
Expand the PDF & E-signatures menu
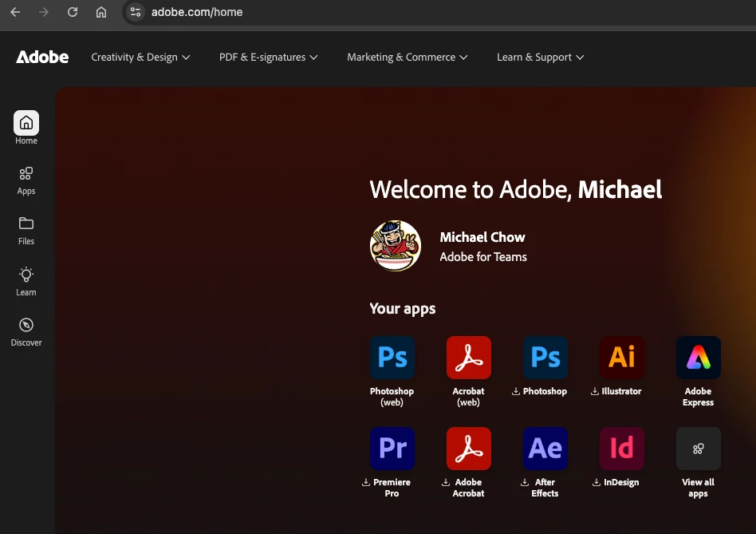point(268,57)
